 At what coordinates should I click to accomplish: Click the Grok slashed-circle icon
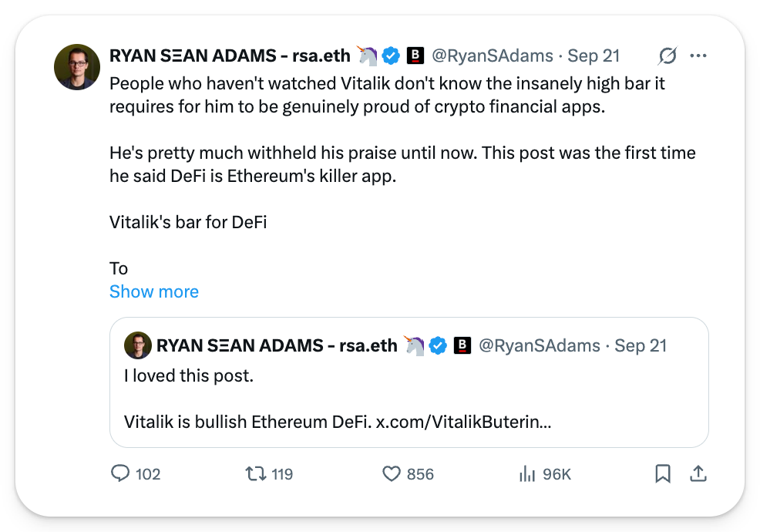(668, 56)
